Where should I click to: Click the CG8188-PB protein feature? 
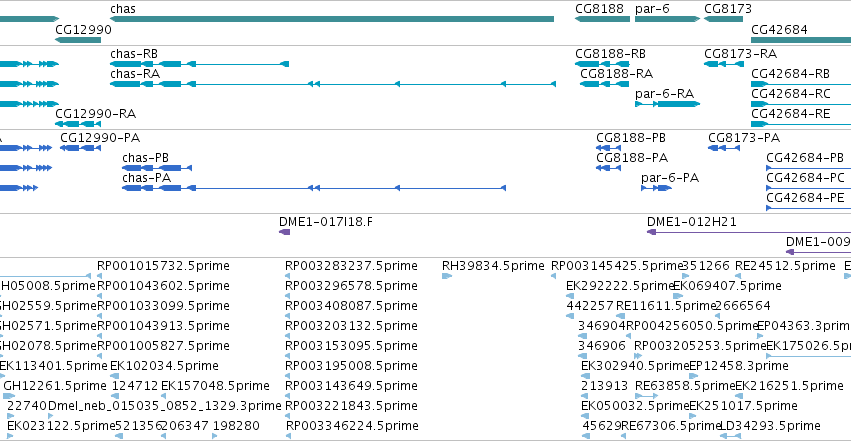(x=608, y=148)
